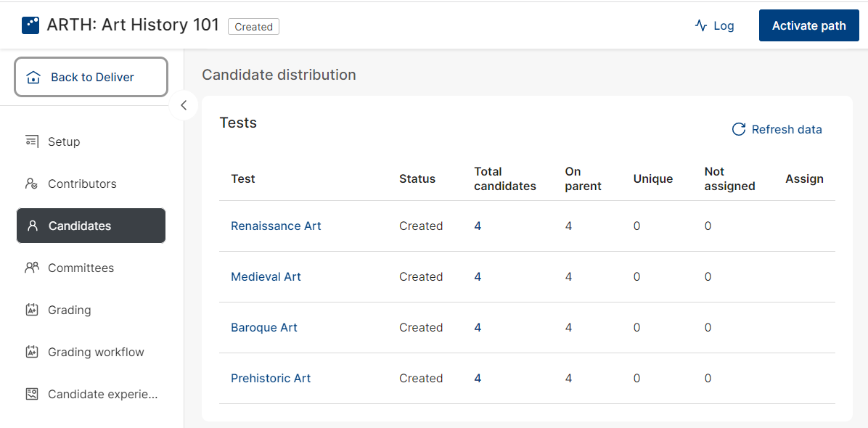Open the Log activity view
This screenshot has height=428, width=868.
click(x=714, y=25)
